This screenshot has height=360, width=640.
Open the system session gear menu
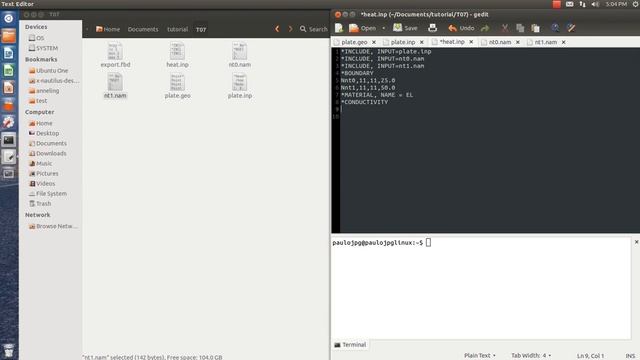636,4
